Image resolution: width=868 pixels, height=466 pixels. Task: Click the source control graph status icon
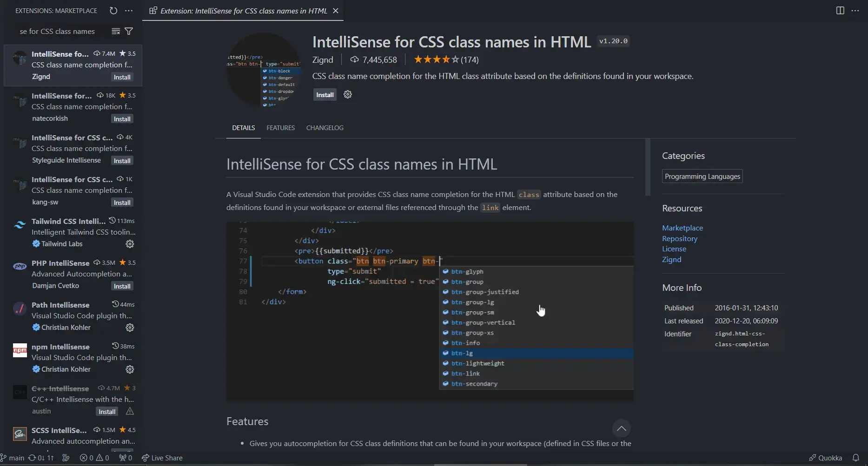(66, 458)
